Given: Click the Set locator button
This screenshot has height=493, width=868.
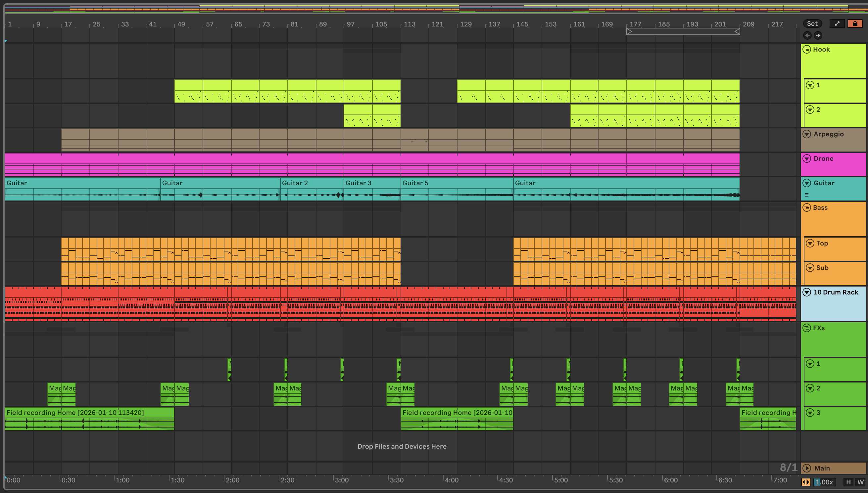Looking at the screenshot, I should point(812,23).
